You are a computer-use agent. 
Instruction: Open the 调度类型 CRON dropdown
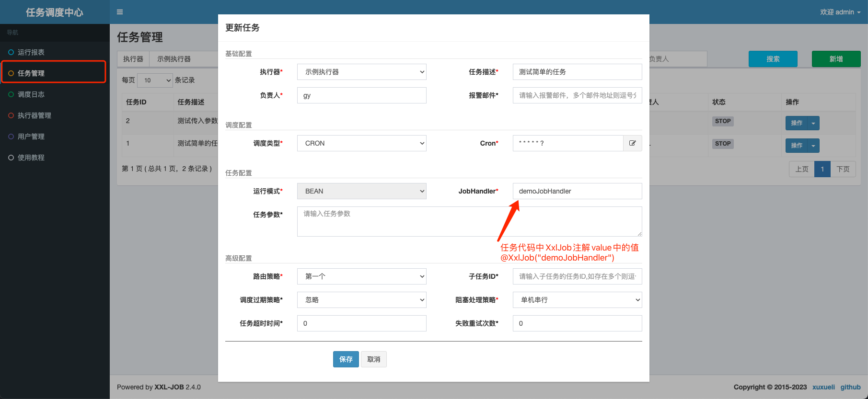coord(361,143)
